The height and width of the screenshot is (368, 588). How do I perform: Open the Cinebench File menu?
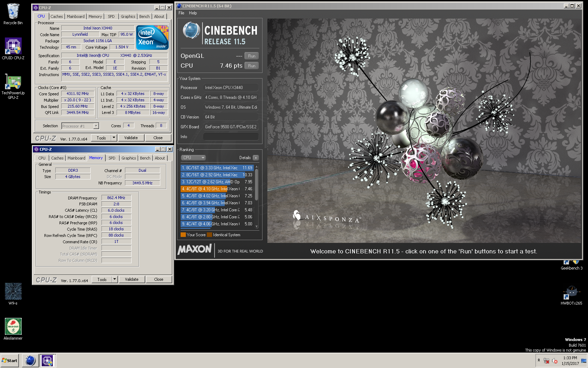pyautogui.click(x=181, y=13)
